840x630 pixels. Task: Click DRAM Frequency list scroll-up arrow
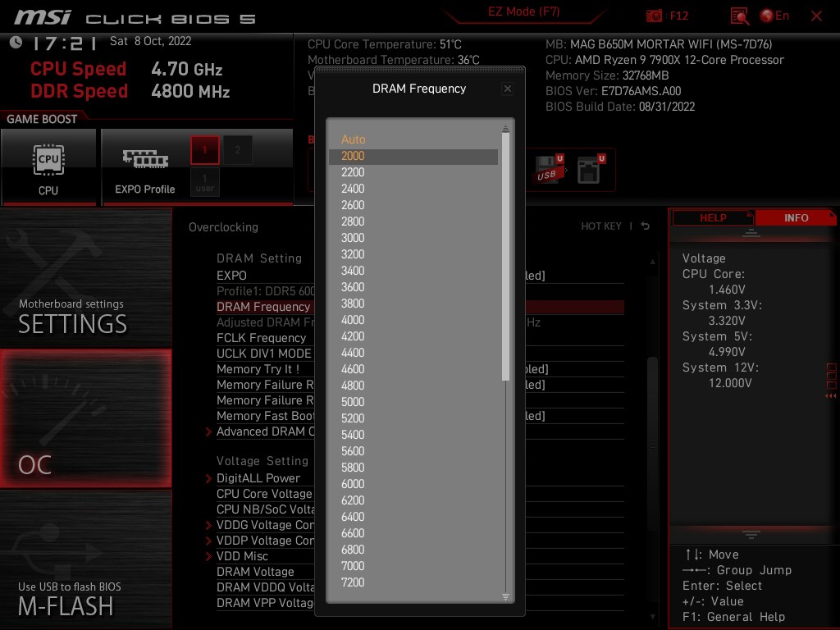point(505,129)
